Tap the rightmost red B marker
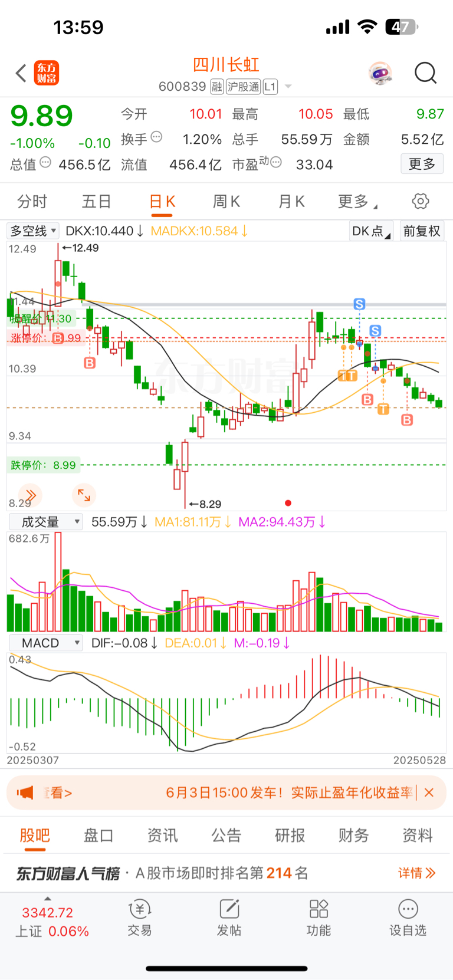Screen dimensions: 453x980 (x=407, y=420)
